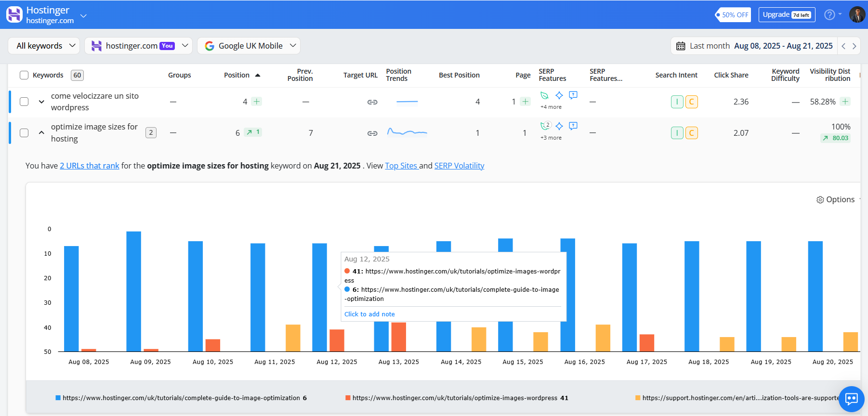Click leaf SERP icon with badge 2 in optimize row

545,126
